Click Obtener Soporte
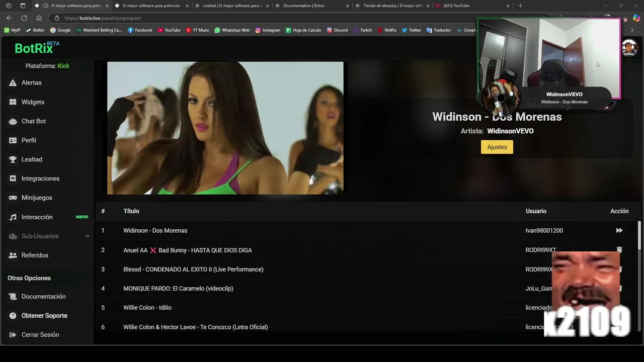Screen dimensions: 644x362 tap(44, 316)
